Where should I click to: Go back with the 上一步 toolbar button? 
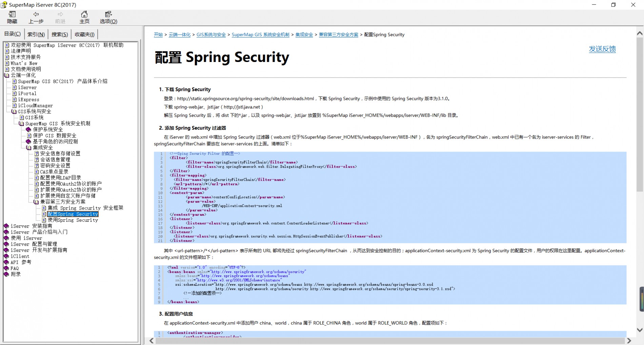pyautogui.click(x=36, y=17)
